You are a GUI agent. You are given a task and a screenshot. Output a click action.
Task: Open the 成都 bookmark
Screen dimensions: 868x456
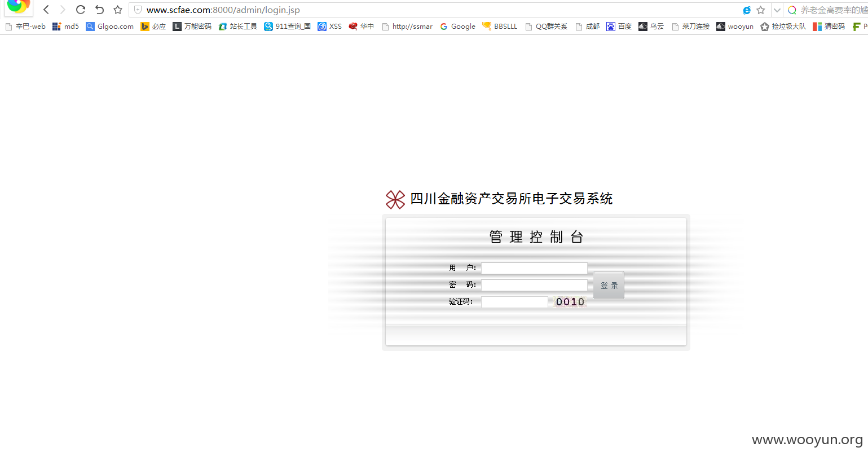(588, 27)
